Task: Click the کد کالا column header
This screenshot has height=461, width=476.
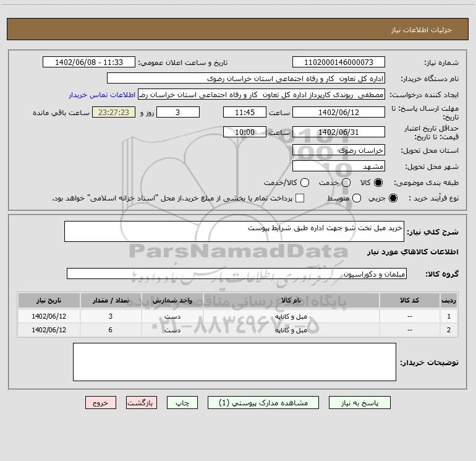Action: pyautogui.click(x=409, y=301)
